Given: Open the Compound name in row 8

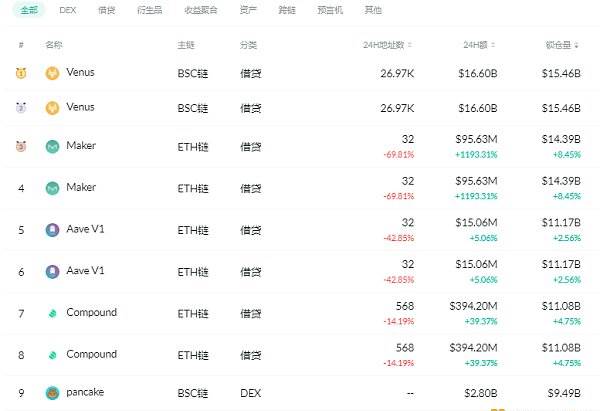Looking at the screenshot, I should click(91, 354).
